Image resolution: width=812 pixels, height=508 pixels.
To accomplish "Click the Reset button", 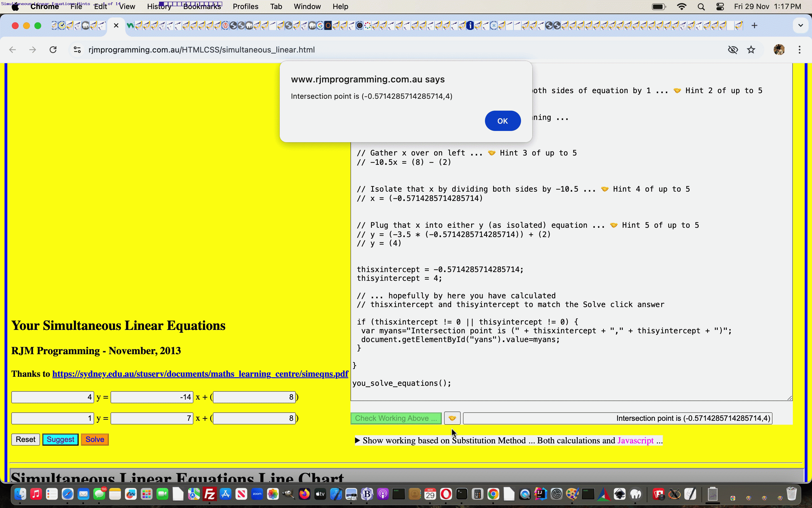I will (25, 439).
